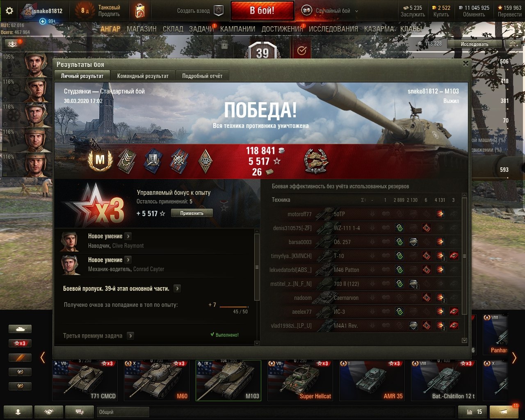Screen dimensions: 525x420
Task: Open the ИССЛЕДОВАНИЯ menu item
Action: [x=333, y=29]
